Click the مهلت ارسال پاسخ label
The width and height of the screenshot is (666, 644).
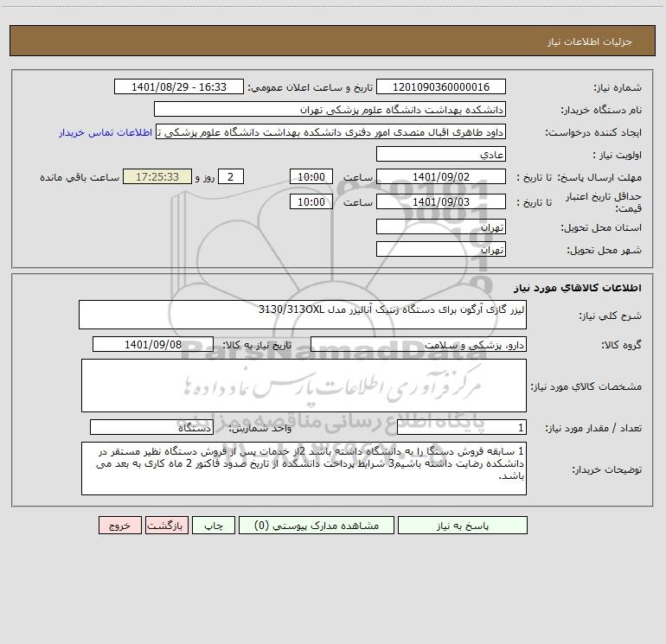[599, 177]
